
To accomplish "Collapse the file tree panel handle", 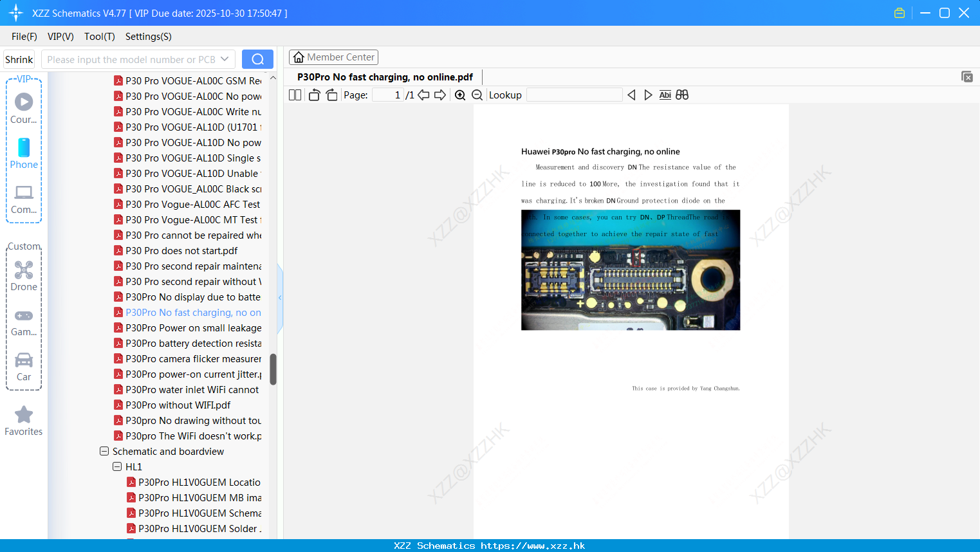I will [x=280, y=298].
